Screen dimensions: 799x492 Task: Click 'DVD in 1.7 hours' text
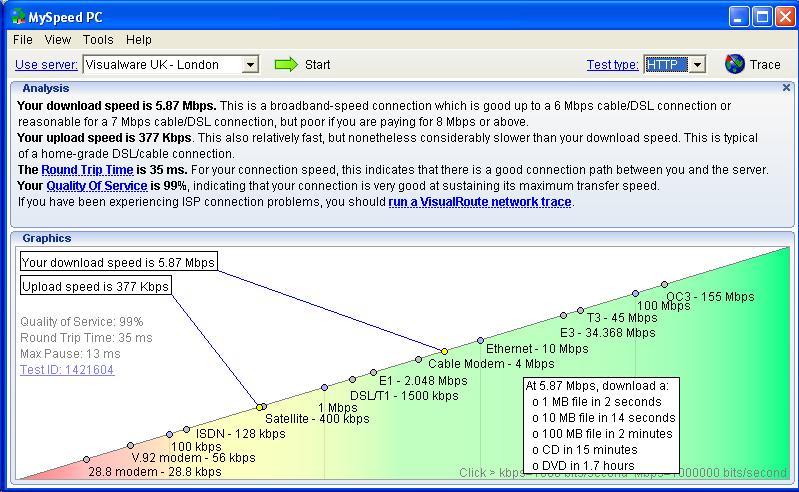[588, 466]
